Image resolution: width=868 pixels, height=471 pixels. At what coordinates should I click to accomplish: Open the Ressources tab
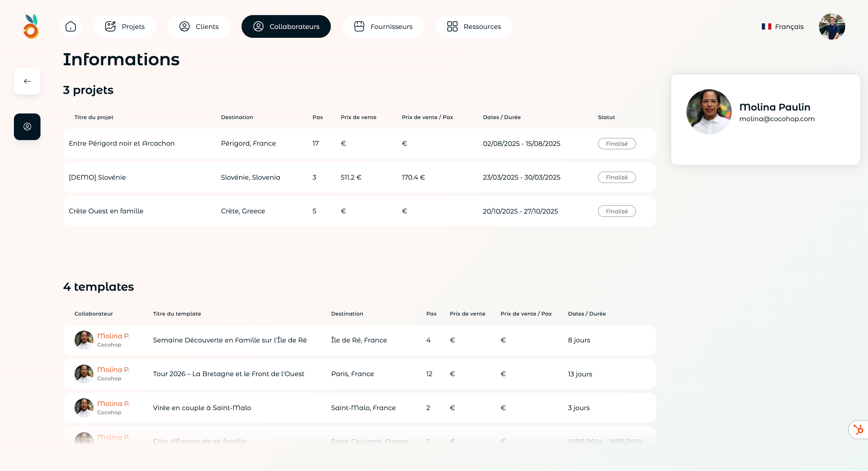pyautogui.click(x=474, y=26)
